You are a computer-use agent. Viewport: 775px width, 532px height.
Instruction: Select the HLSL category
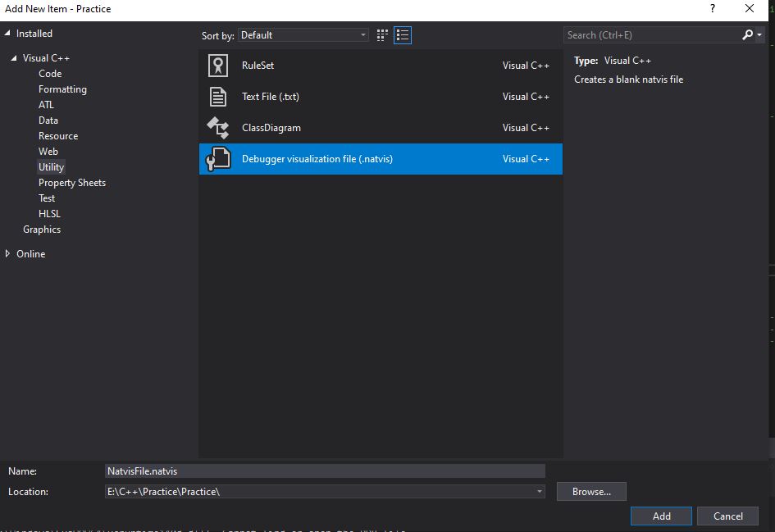click(x=49, y=213)
